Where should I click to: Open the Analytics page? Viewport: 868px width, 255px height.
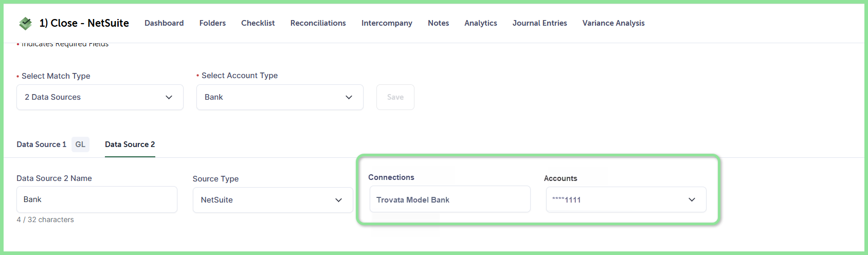[481, 23]
